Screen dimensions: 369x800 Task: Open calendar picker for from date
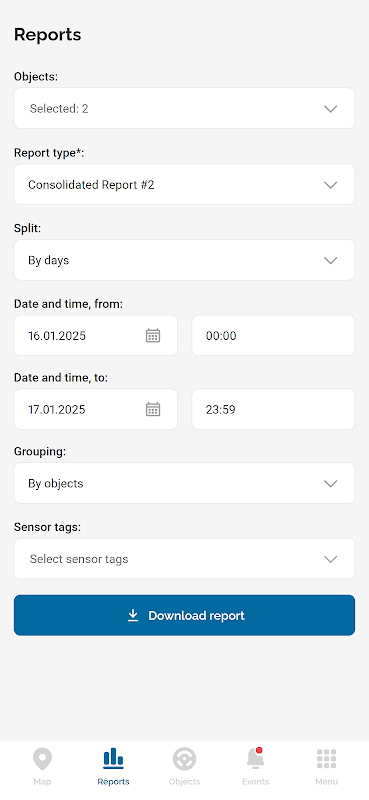[x=153, y=335]
